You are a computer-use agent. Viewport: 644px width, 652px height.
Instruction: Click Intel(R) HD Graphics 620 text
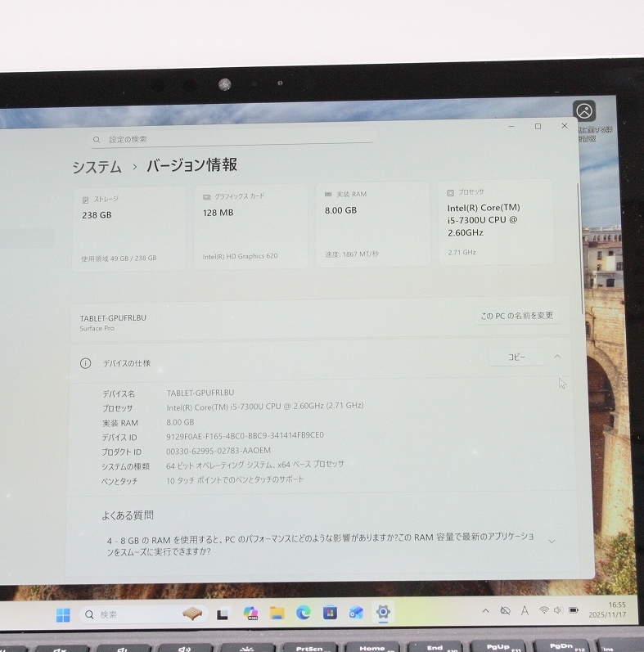[x=240, y=256]
